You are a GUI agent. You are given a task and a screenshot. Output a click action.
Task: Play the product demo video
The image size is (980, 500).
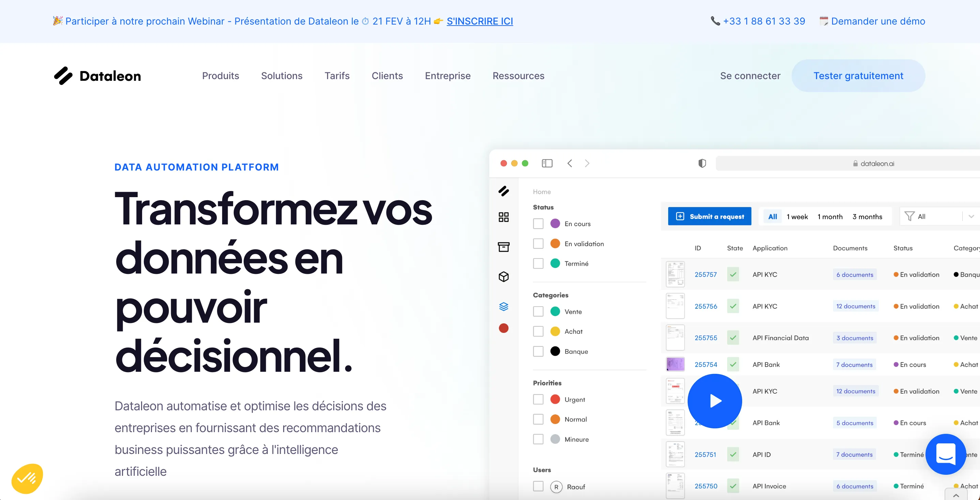click(715, 401)
